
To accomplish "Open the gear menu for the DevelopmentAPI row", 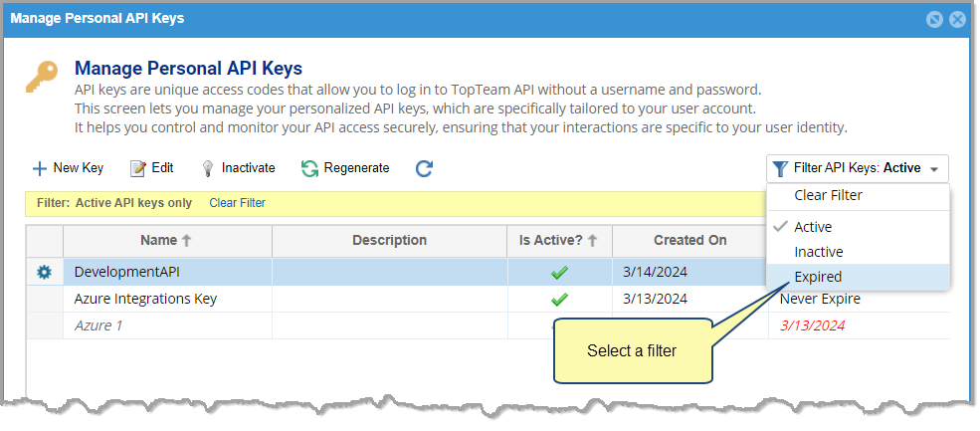I will (44, 272).
